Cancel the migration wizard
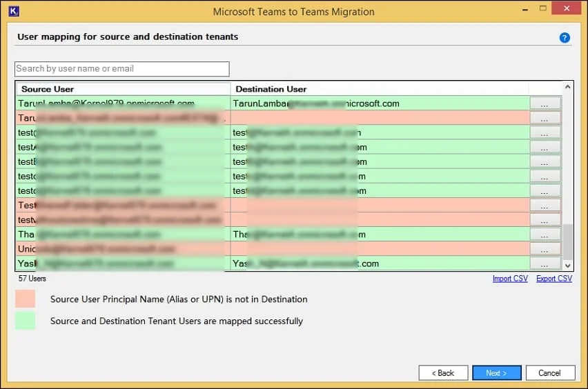The image size is (588, 389). 550,373
